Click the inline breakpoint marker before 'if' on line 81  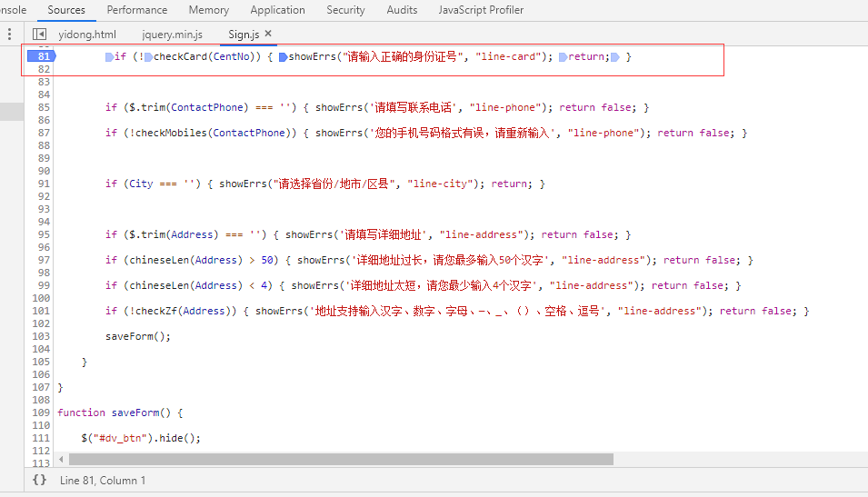(x=109, y=57)
